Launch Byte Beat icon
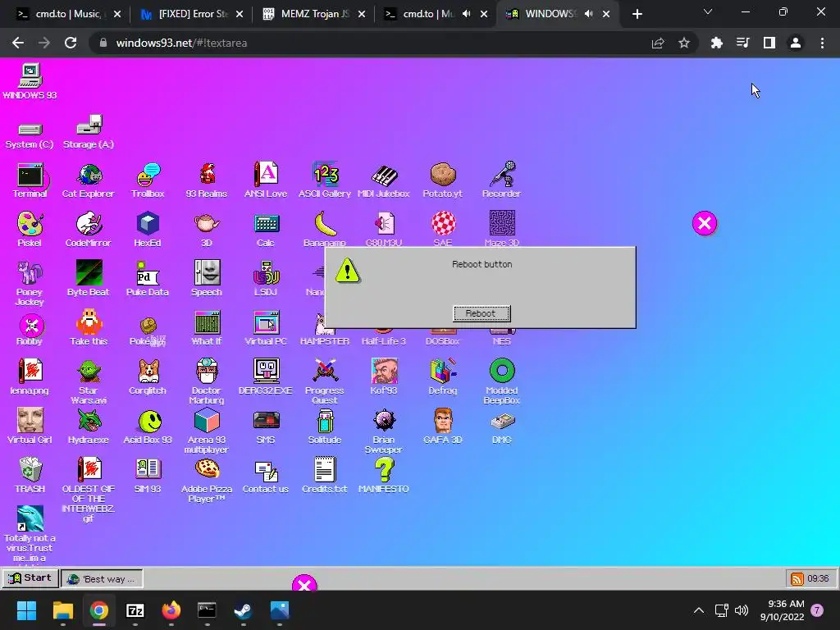The width and height of the screenshot is (840, 630). pos(89,273)
